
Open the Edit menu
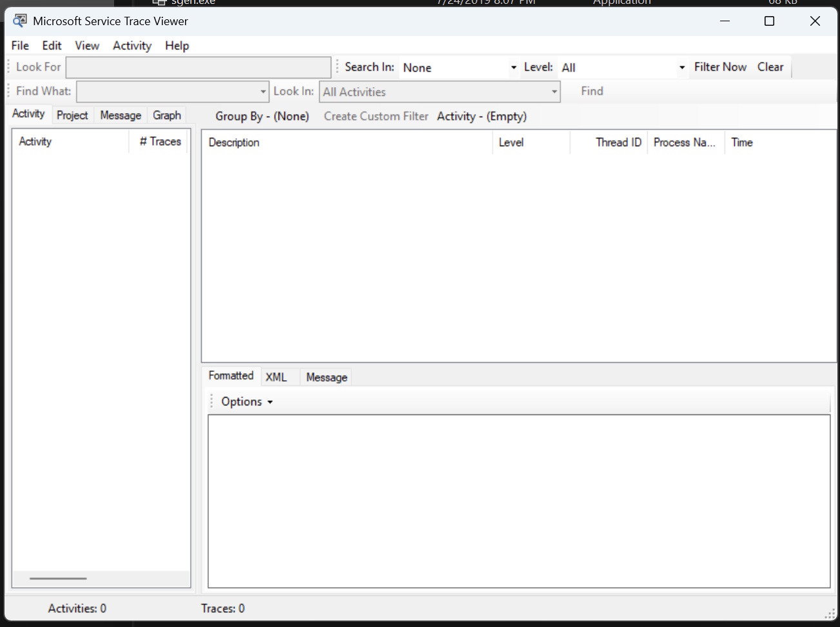[x=52, y=46]
